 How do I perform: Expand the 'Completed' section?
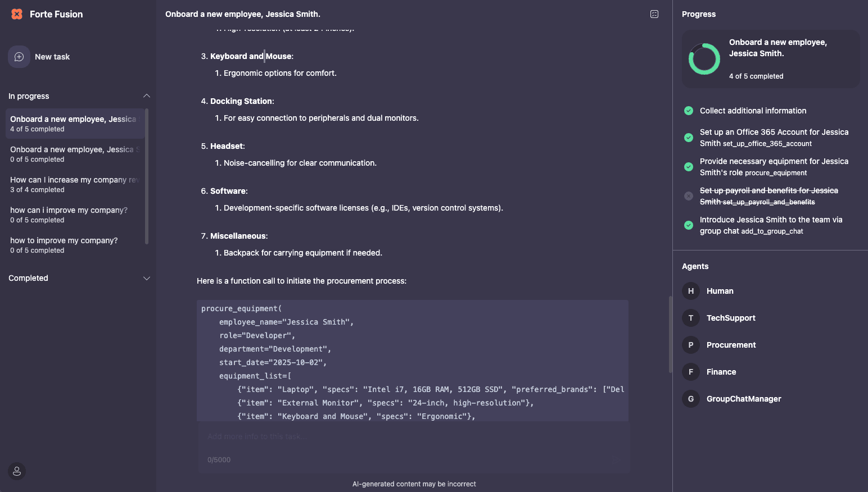tap(146, 278)
